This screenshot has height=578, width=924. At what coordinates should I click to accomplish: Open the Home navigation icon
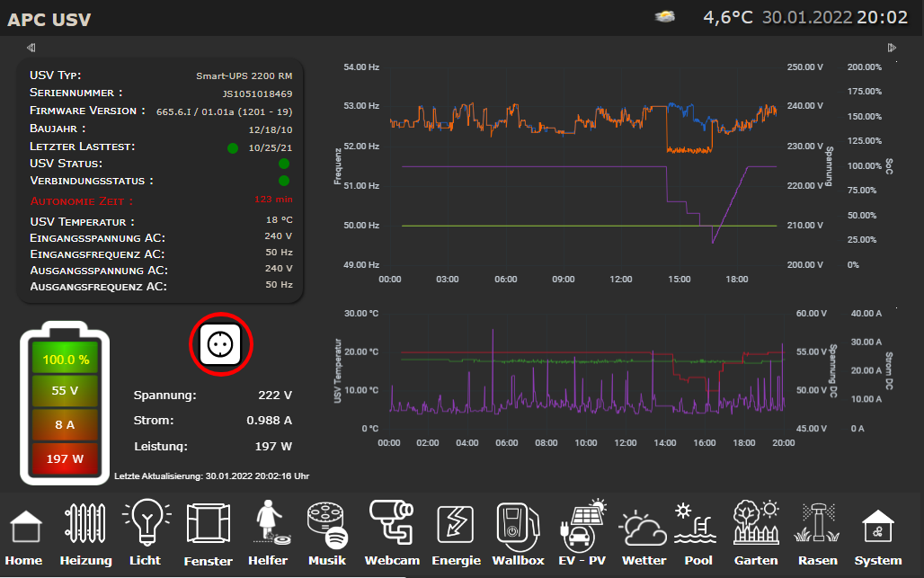click(26, 526)
